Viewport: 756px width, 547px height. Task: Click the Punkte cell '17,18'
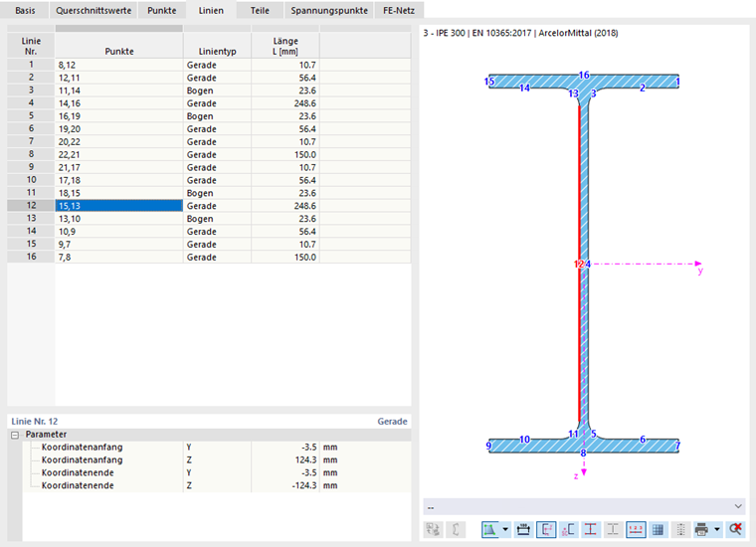coord(119,180)
